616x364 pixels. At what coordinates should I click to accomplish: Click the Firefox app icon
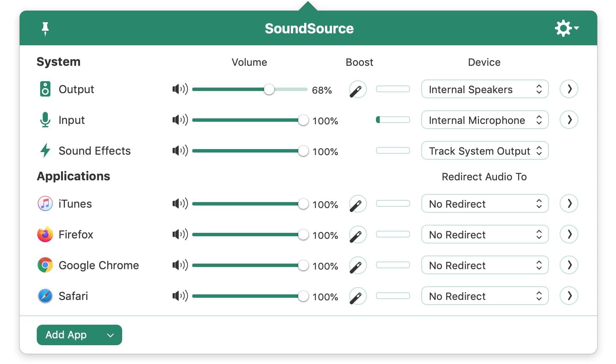tap(45, 234)
